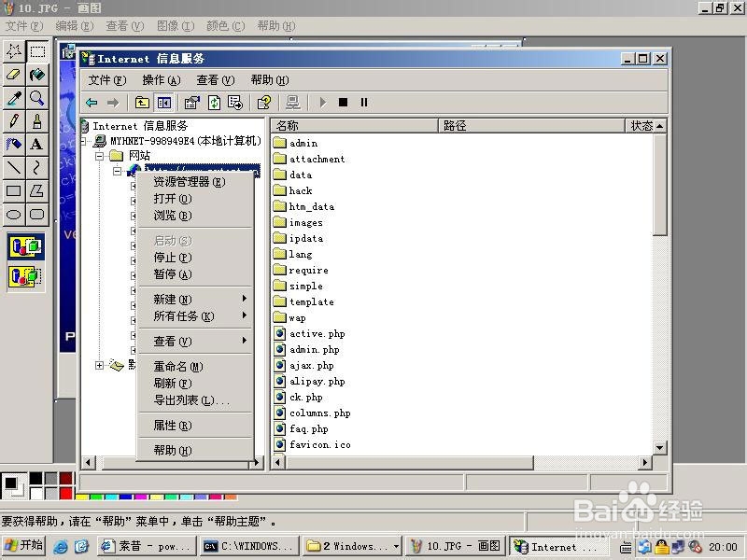Image resolution: width=747 pixels, height=560 pixels.
Task: Click the 开始 Start button
Action: (x=22, y=544)
